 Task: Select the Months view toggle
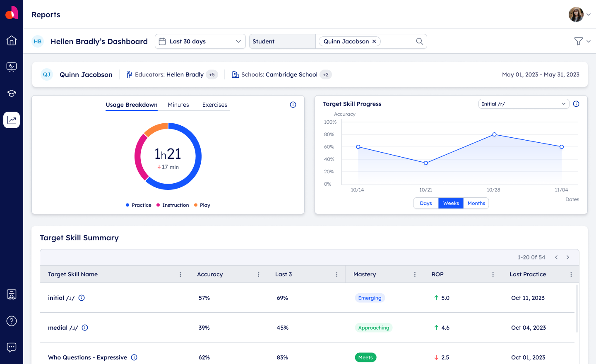coord(476,203)
